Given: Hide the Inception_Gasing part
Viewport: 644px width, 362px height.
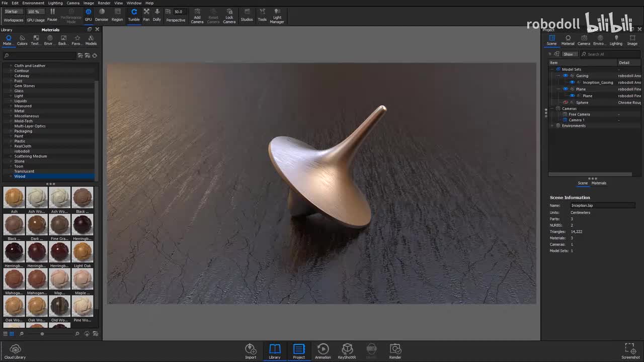Looking at the screenshot, I should pyautogui.click(x=572, y=82).
